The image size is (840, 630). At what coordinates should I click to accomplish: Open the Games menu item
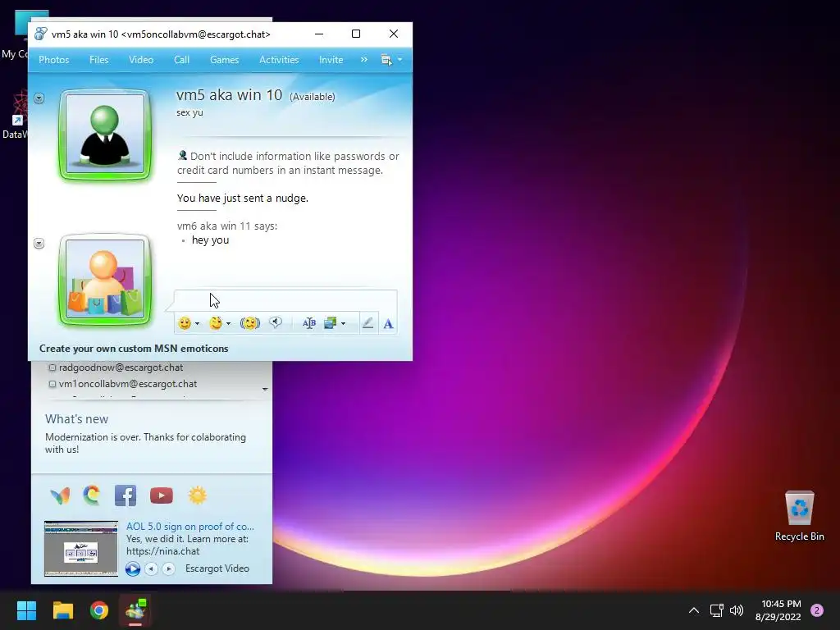tap(224, 59)
